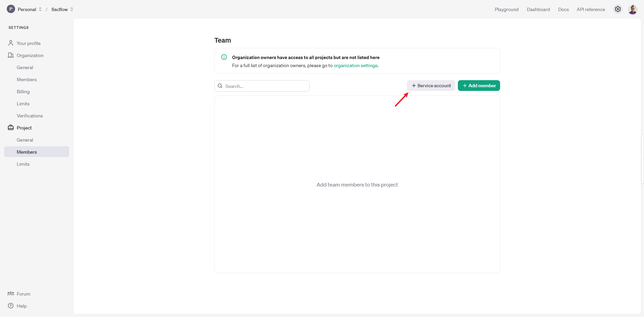Click the Your profile person icon
Viewport: 644px width, 317px height.
coord(11,43)
